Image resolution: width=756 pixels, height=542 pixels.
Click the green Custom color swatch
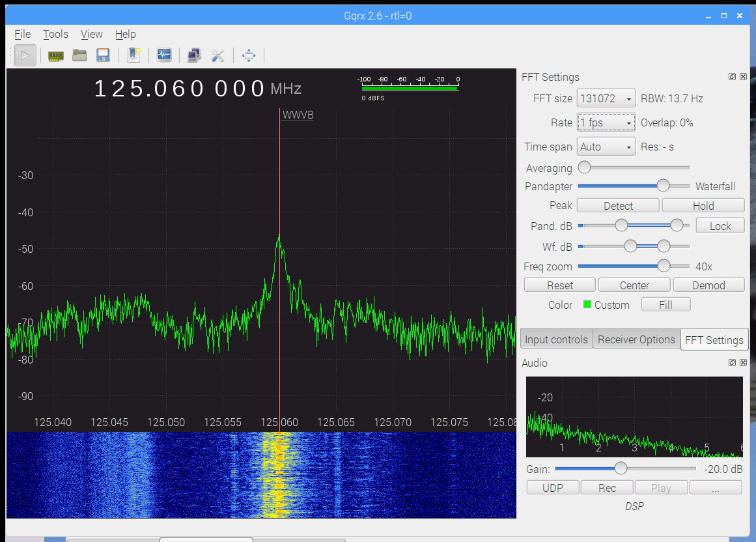click(x=587, y=304)
